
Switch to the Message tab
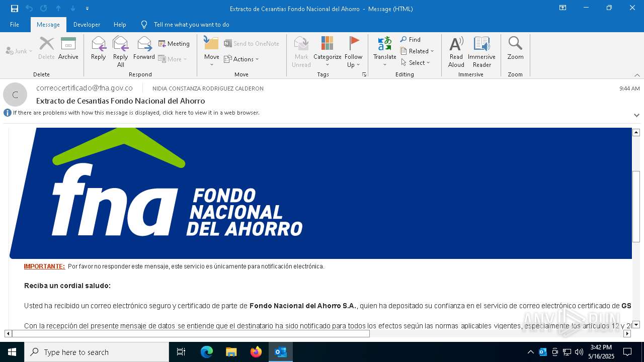(x=48, y=25)
